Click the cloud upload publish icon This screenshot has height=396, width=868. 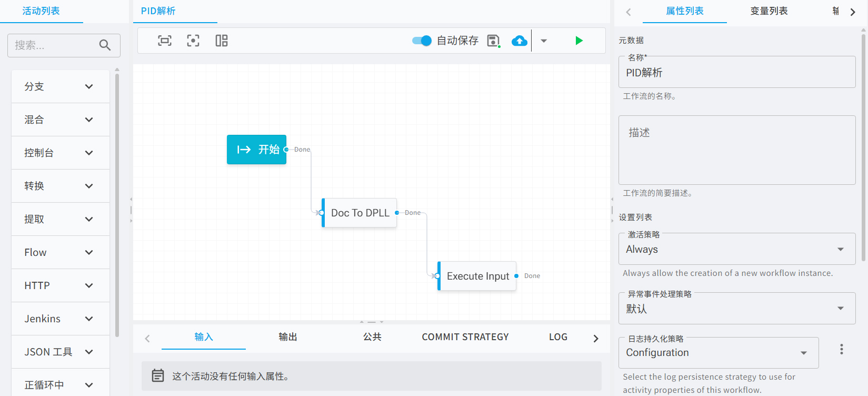(x=520, y=41)
